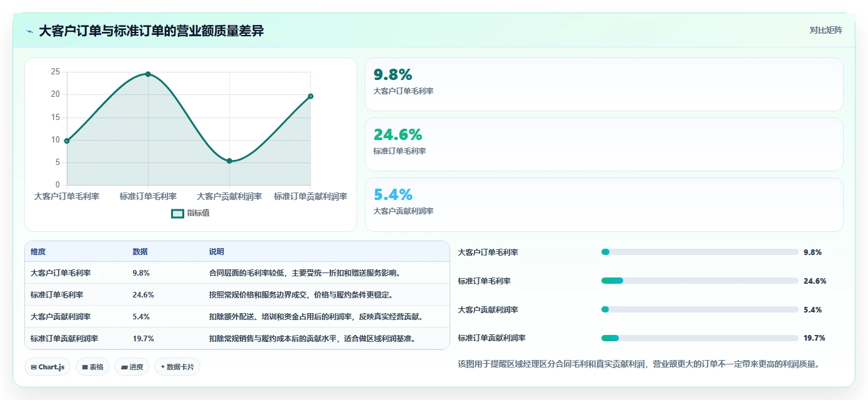Click description starting 按照常规价格和服务边界成交

pyautogui.click(x=301, y=295)
